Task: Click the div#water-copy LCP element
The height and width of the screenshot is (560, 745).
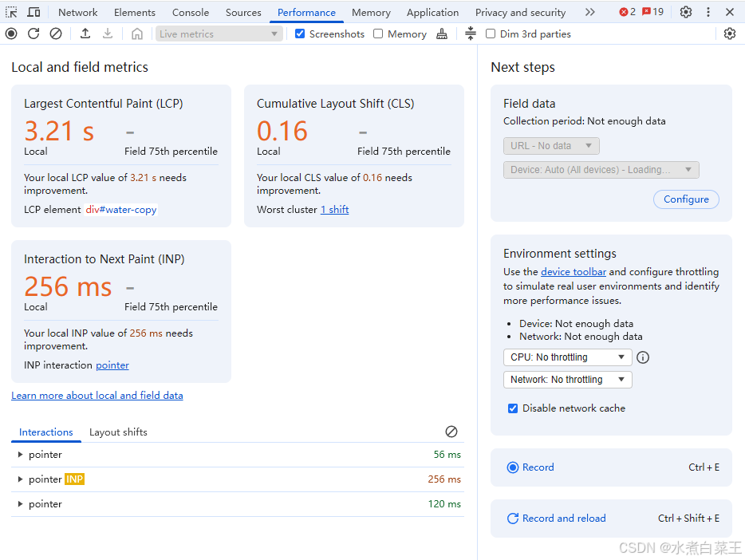Action: [x=121, y=210]
